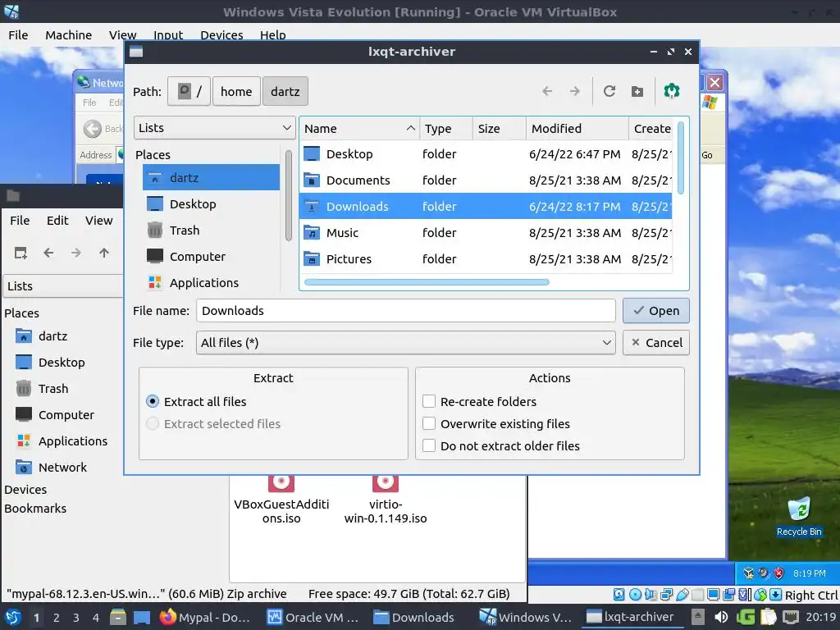Viewport: 840px width, 630px height.
Task: Click the Recycle Bin desktop icon
Action: (x=799, y=517)
